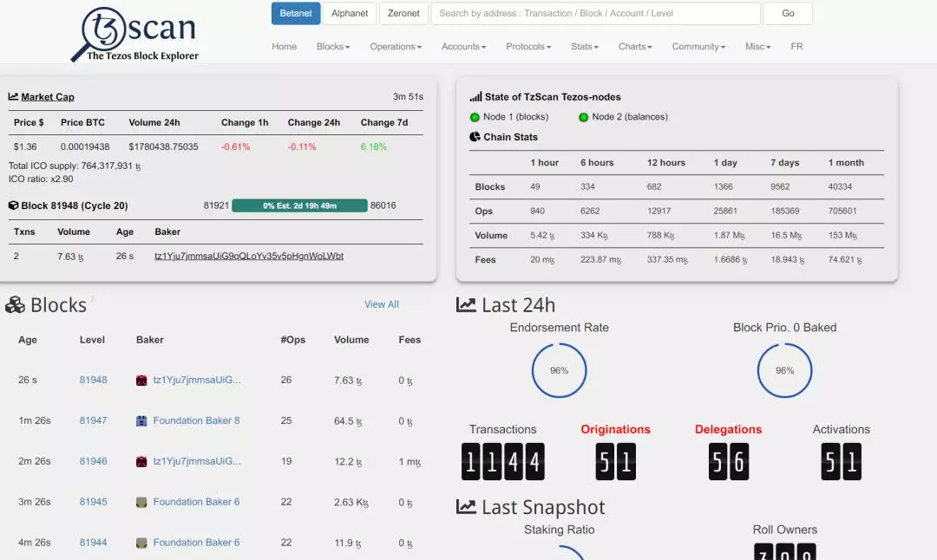Click the Activations counter 51
This screenshot has width=937, height=560.
(842, 461)
